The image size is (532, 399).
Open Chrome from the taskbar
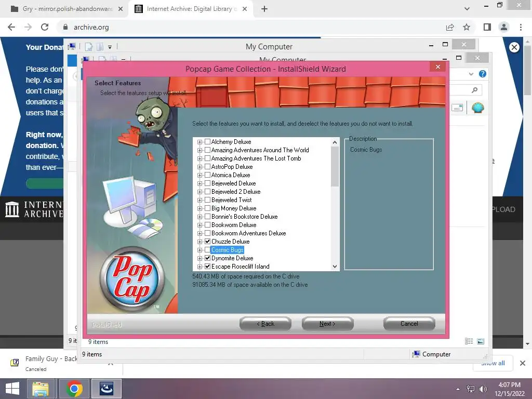pyautogui.click(x=75, y=389)
